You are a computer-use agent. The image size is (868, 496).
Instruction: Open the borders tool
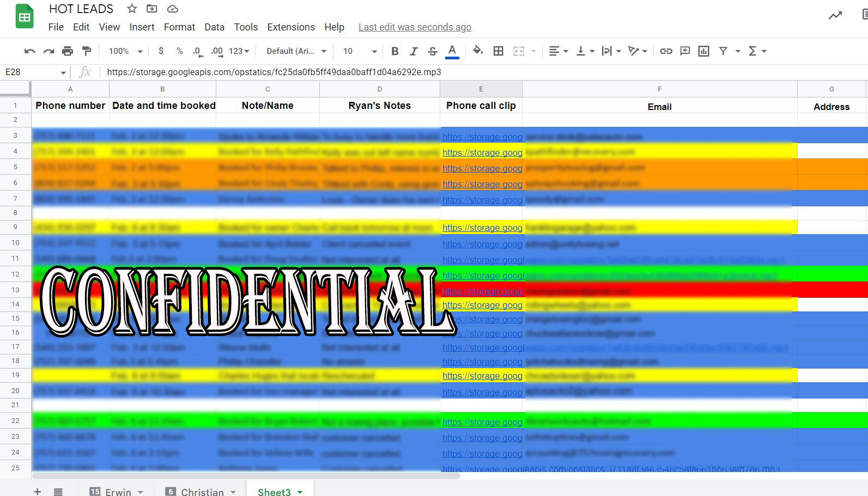click(x=498, y=51)
